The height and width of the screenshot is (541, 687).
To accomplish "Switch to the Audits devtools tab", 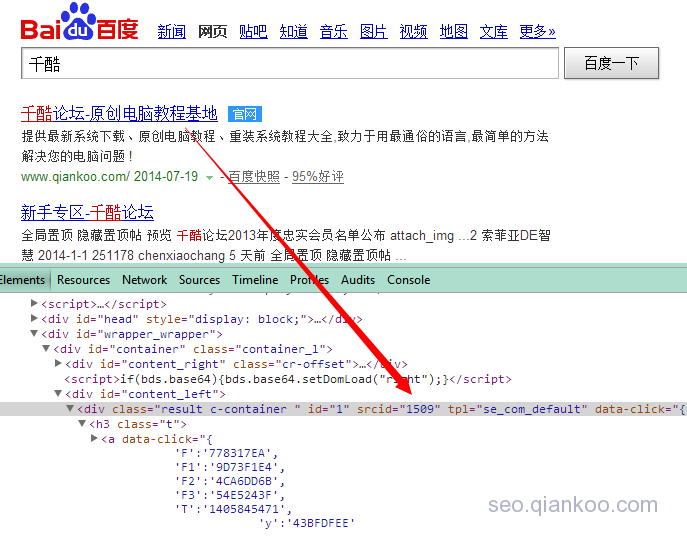I will (358, 279).
